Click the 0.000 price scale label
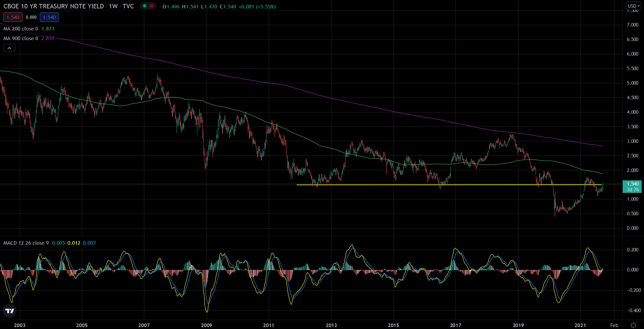 click(x=632, y=228)
